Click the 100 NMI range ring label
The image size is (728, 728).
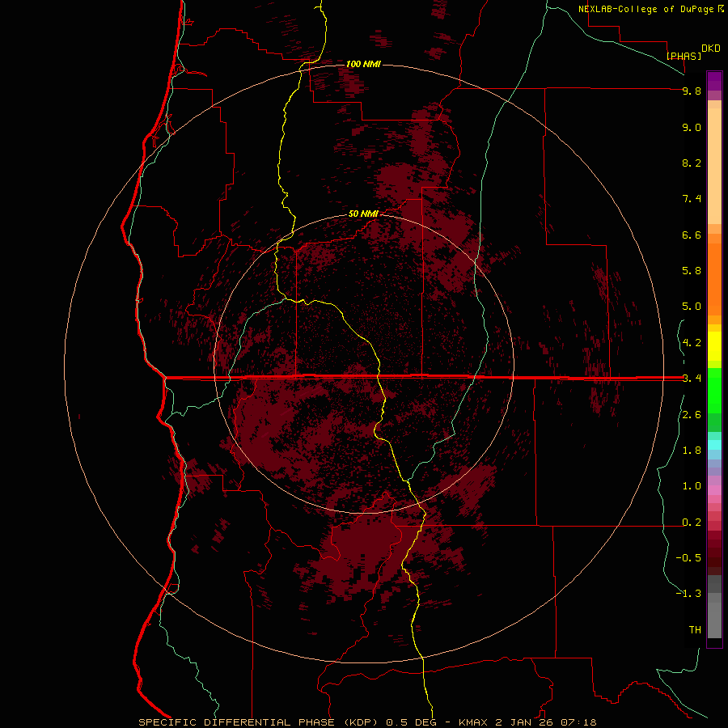point(363,64)
